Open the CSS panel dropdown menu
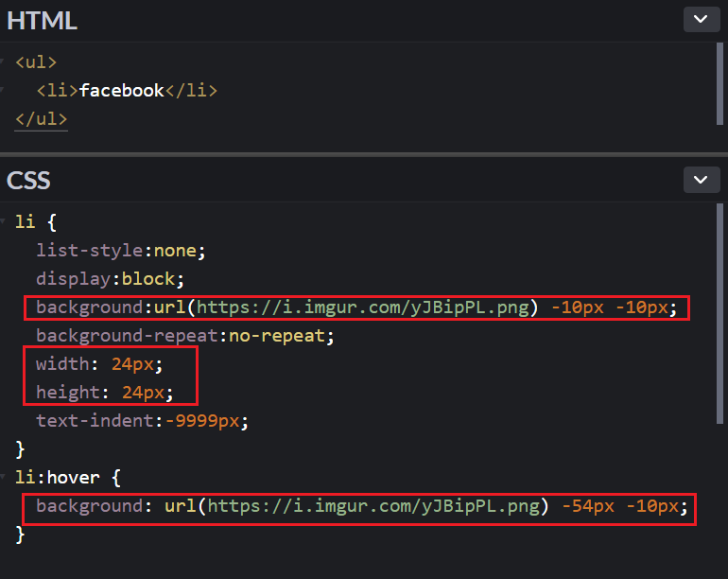728x579 pixels. pyautogui.click(x=702, y=180)
